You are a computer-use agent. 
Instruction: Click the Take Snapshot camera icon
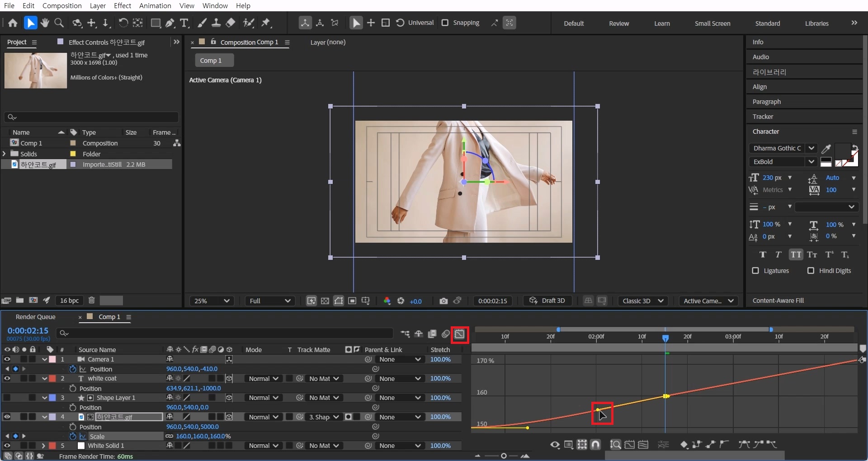[x=443, y=301]
